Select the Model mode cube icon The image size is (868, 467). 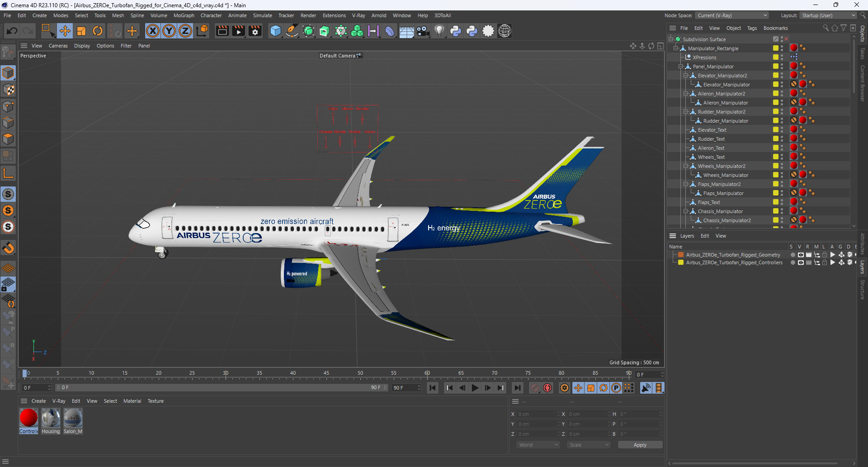click(8, 73)
